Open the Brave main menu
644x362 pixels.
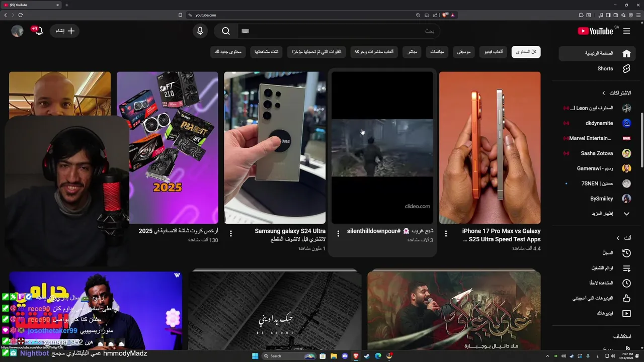[x=638, y=15]
